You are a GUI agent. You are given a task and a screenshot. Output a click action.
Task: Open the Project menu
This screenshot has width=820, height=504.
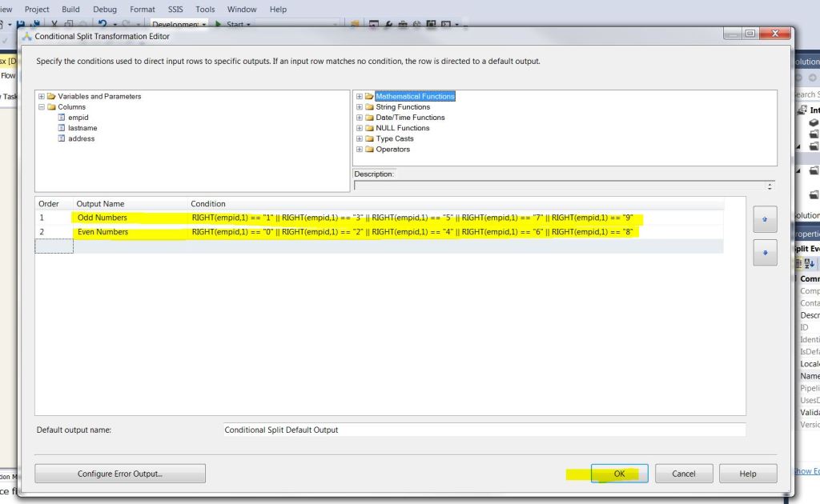(37, 10)
